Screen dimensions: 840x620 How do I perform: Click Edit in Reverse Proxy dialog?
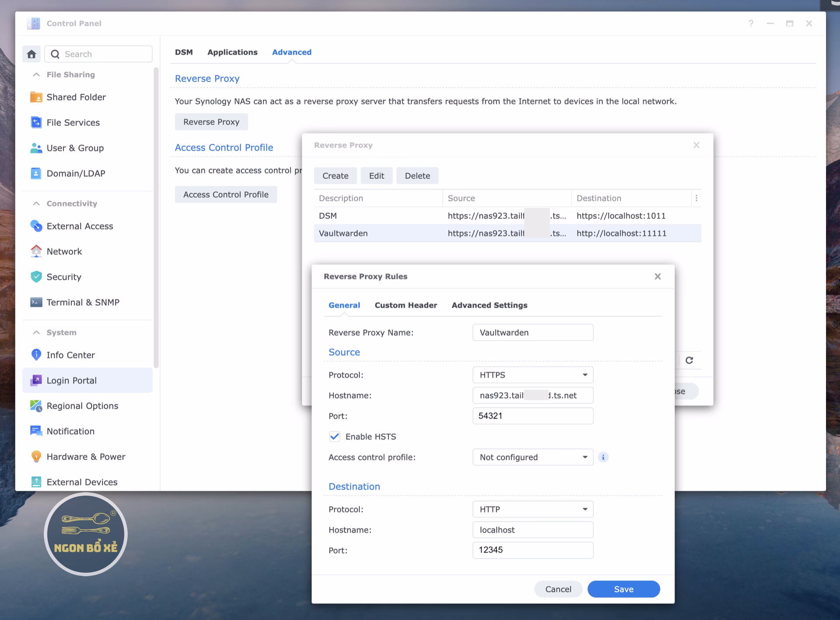376,176
